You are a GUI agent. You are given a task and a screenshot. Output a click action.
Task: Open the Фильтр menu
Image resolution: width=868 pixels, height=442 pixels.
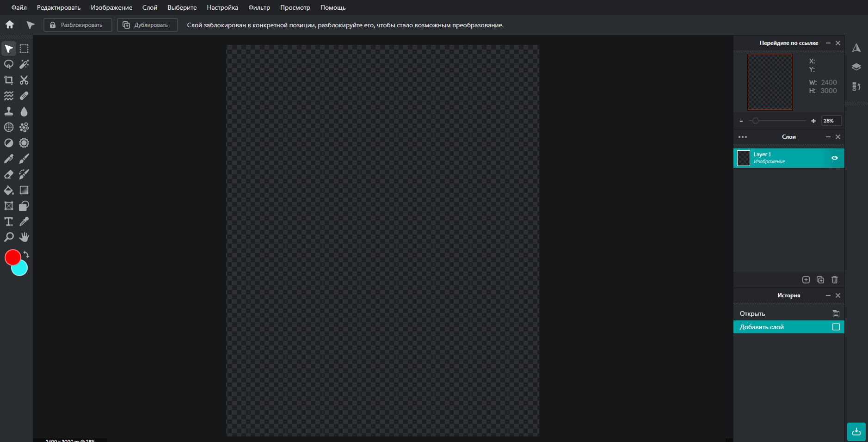coord(259,7)
